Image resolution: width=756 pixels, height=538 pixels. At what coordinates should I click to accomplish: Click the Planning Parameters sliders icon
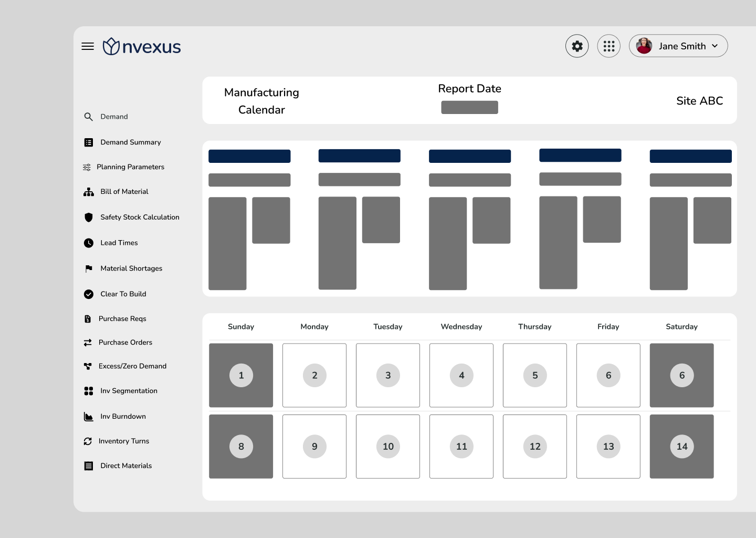coord(87,167)
